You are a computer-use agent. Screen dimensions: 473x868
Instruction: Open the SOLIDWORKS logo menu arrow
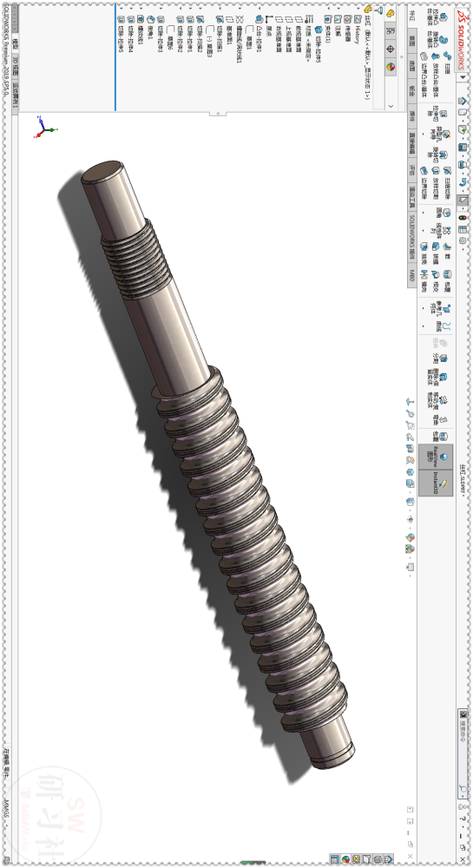click(x=463, y=77)
